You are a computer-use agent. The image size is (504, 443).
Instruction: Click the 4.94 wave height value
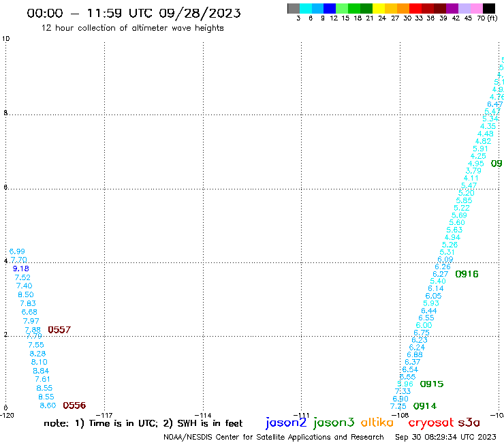click(x=452, y=237)
